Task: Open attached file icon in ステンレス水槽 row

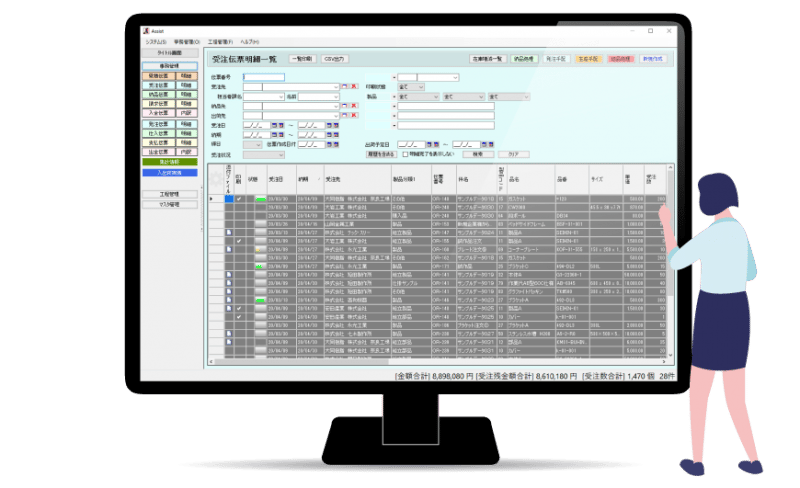Action: 229,333
